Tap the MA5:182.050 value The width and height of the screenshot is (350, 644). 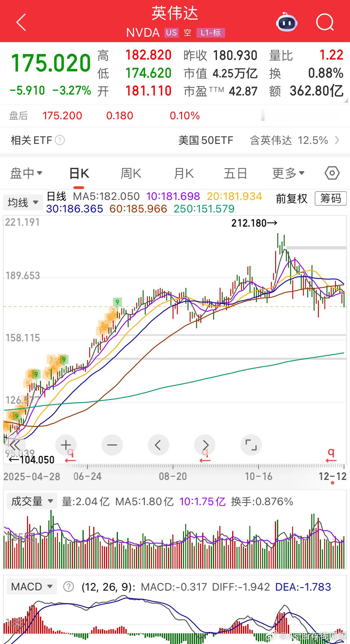tap(106, 196)
